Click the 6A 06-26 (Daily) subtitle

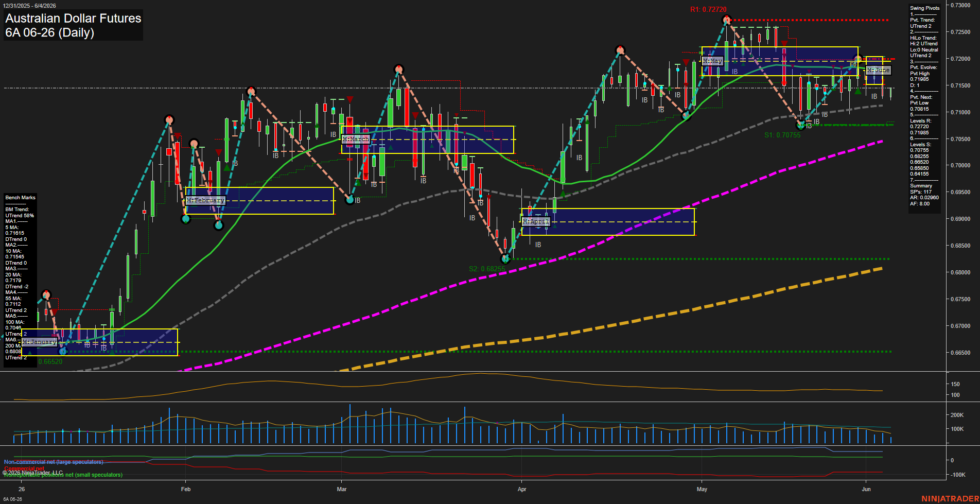pyautogui.click(x=49, y=33)
